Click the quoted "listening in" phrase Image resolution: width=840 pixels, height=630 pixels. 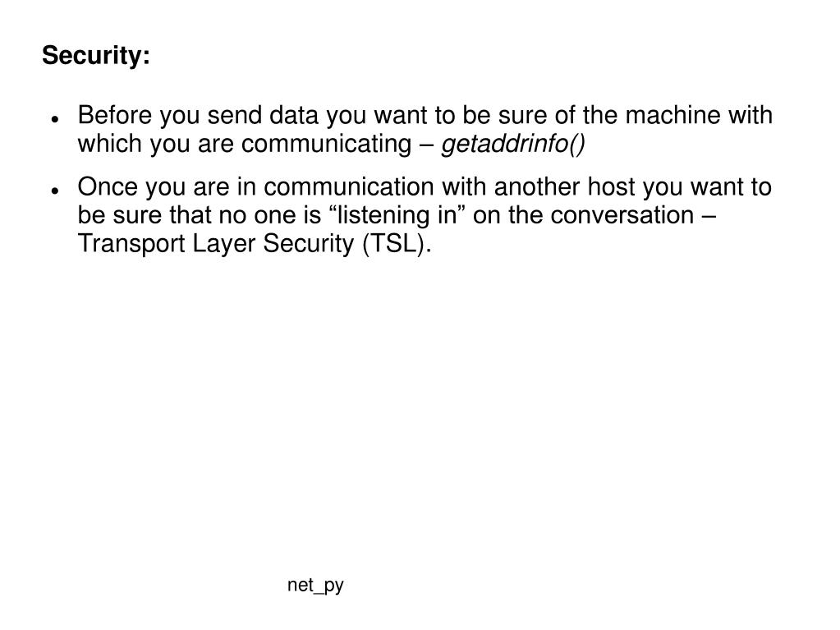point(395,215)
